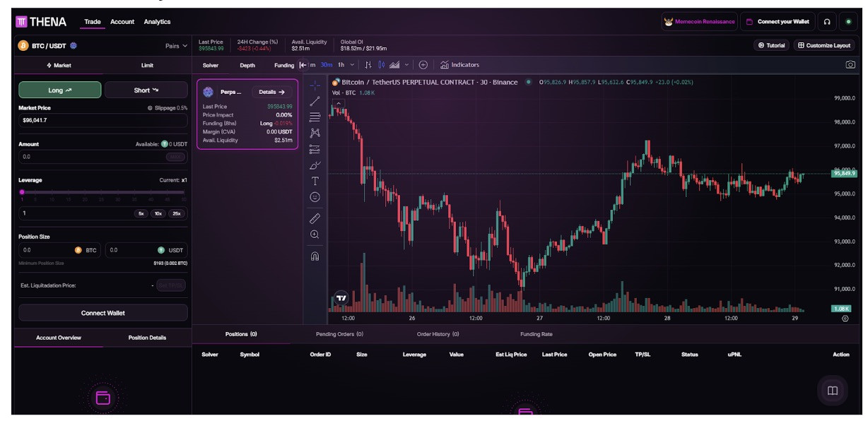Screen dimensions: 868x421
Task: Select the text annotation tool
Action: (315, 181)
